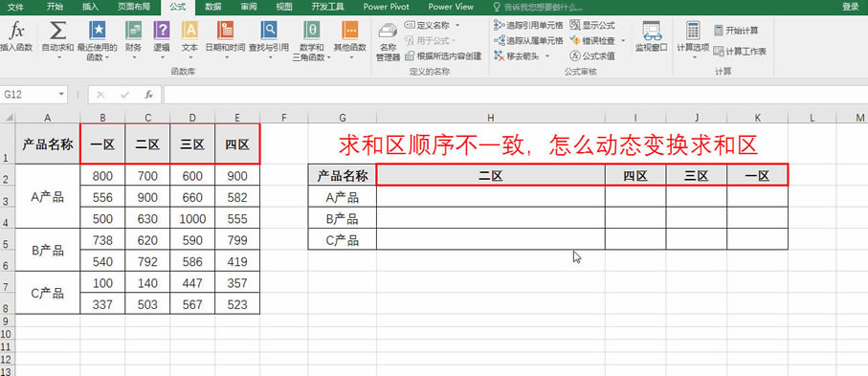Click Calculate Sheet (计算工作表)
The height and width of the screenshot is (376, 868).
(740, 51)
